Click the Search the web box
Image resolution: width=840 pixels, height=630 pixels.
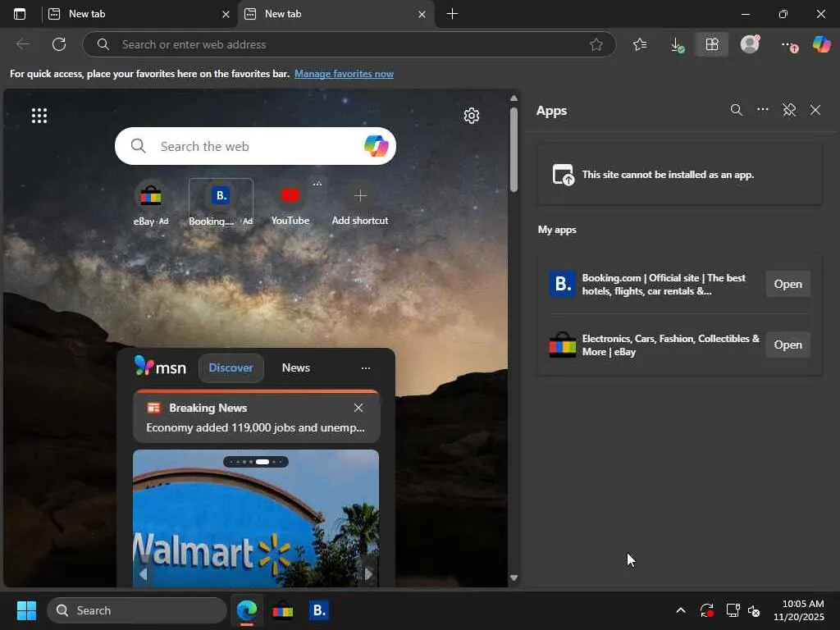click(x=246, y=146)
